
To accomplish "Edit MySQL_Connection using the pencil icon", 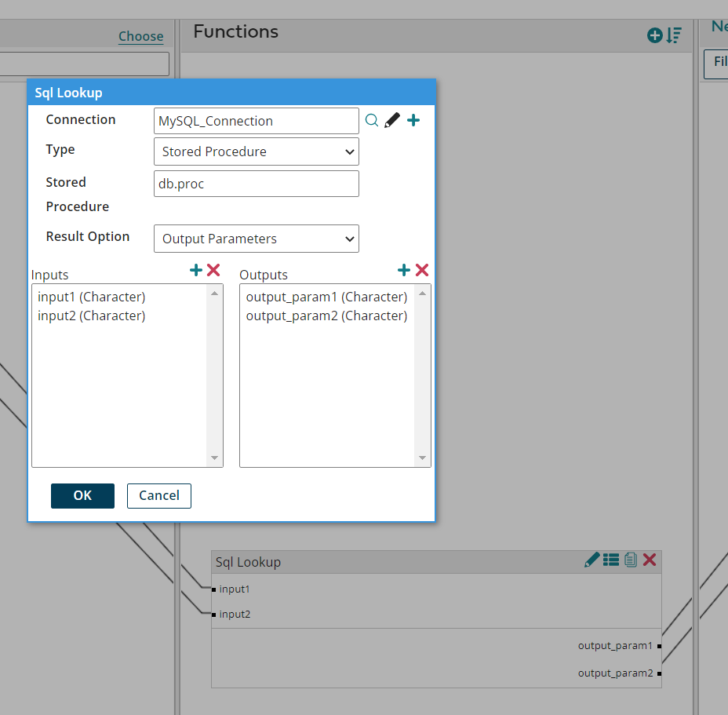I will [x=391, y=119].
